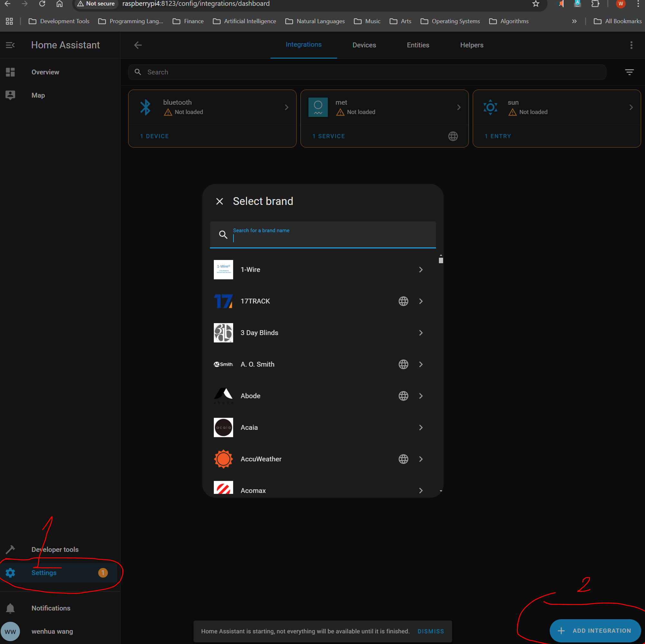Click the bluetooth integration logo
This screenshot has width=645, height=644.
[146, 107]
